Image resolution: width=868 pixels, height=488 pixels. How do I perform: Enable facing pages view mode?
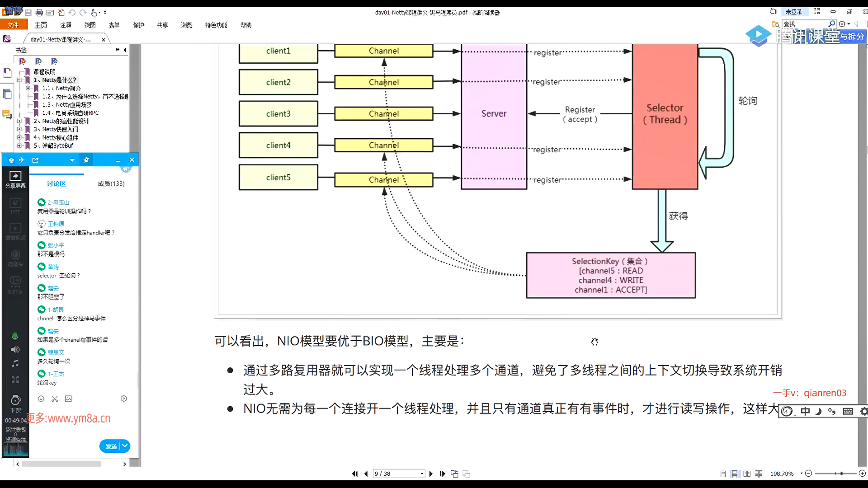click(747, 474)
